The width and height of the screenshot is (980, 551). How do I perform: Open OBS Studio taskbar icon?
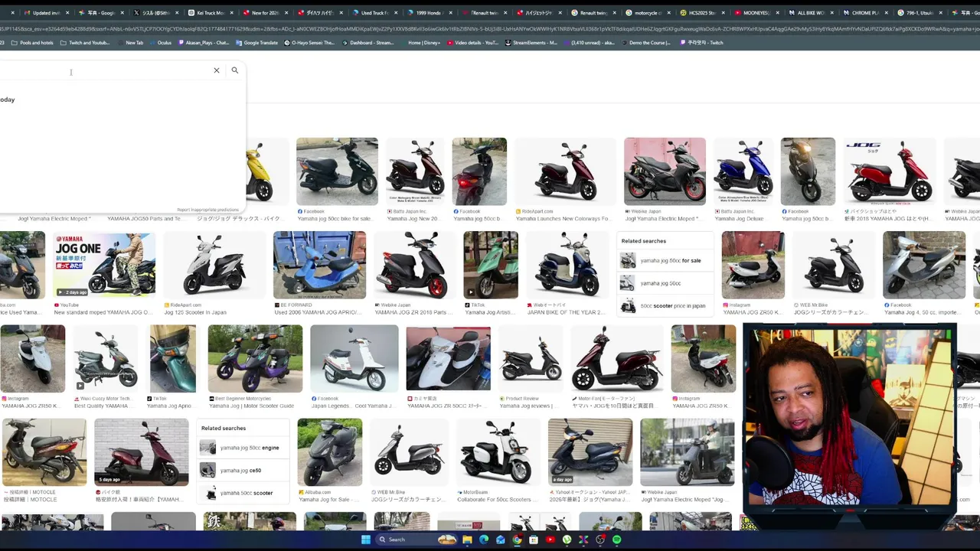(x=600, y=540)
